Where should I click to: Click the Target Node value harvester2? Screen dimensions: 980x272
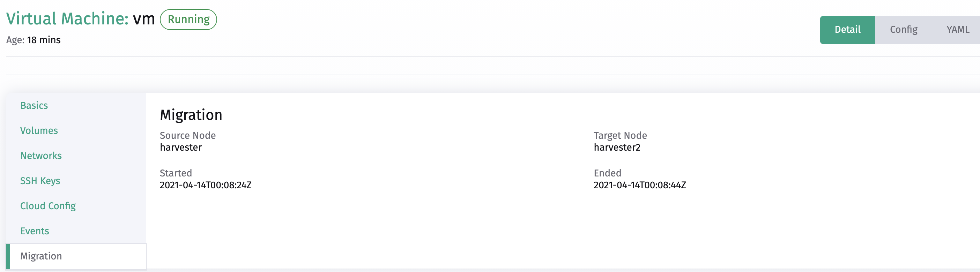(x=617, y=148)
